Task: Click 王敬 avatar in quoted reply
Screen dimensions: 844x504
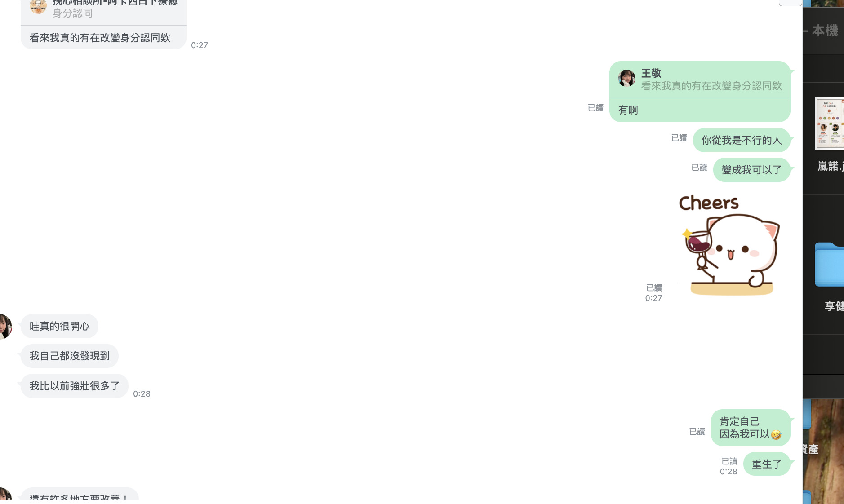Action: [626, 78]
